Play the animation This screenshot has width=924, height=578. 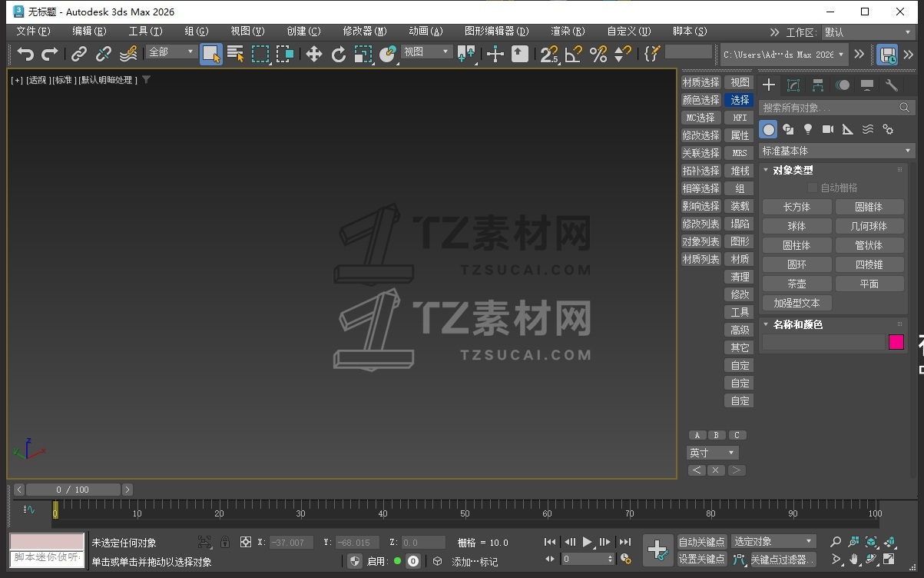click(588, 542)
